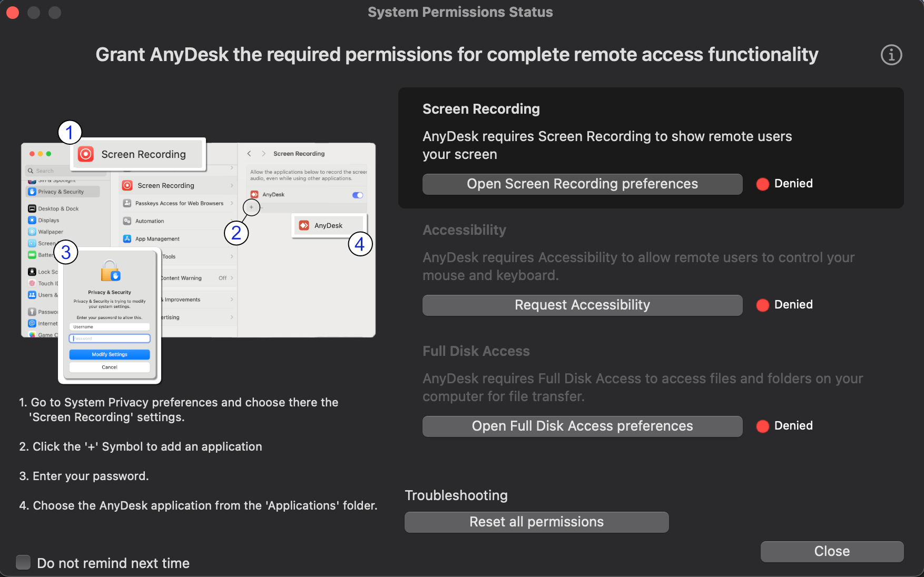This screenshot has width=924, height=577.
Task: Select the 'Full Disk Access' section heading
Action: coord(476,351)
